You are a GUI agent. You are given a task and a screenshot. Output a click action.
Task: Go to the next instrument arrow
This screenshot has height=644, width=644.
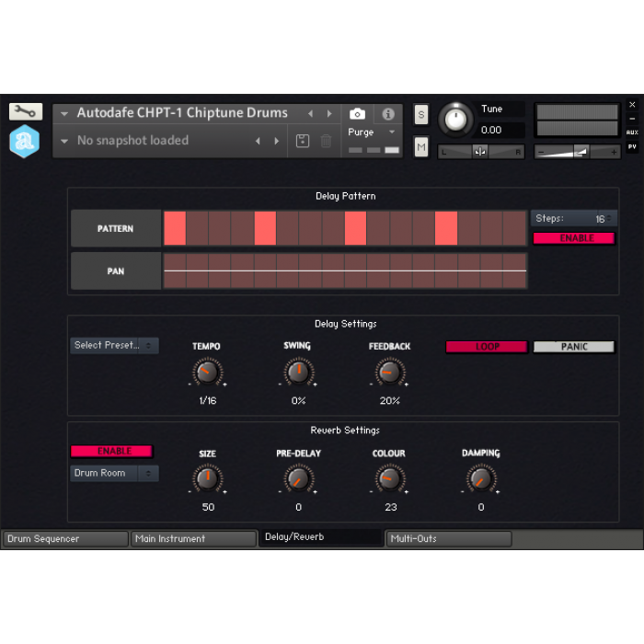coord(329,114)
